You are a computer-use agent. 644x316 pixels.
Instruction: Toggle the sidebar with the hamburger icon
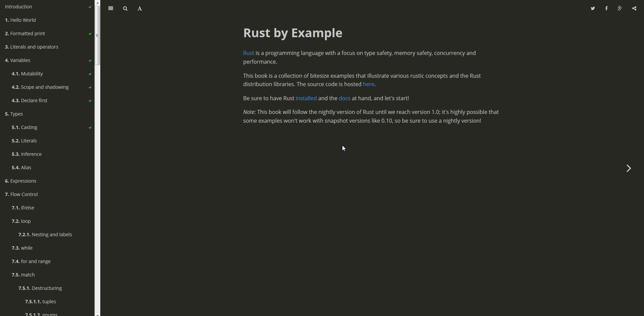coord(111,9)
